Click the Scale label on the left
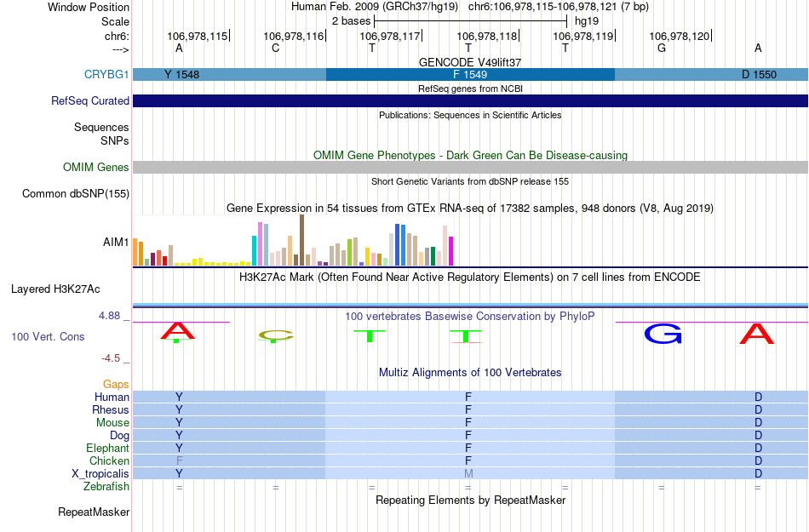 pos(115,21)
